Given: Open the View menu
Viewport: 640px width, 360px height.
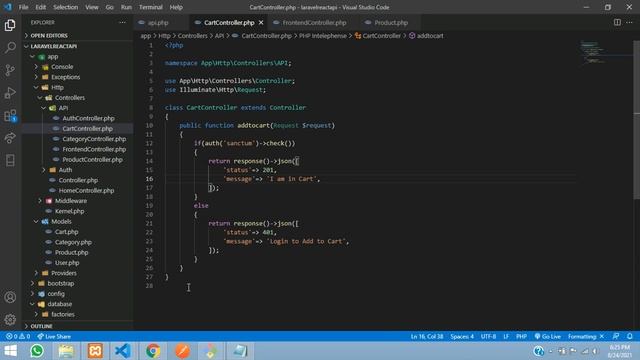Looking at the screenshot, I should point(92,7).
